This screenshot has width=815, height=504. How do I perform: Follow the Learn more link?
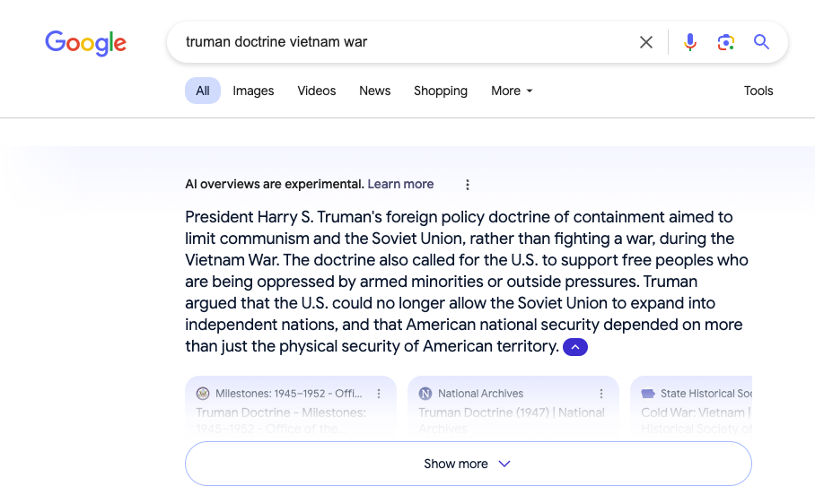400,184
